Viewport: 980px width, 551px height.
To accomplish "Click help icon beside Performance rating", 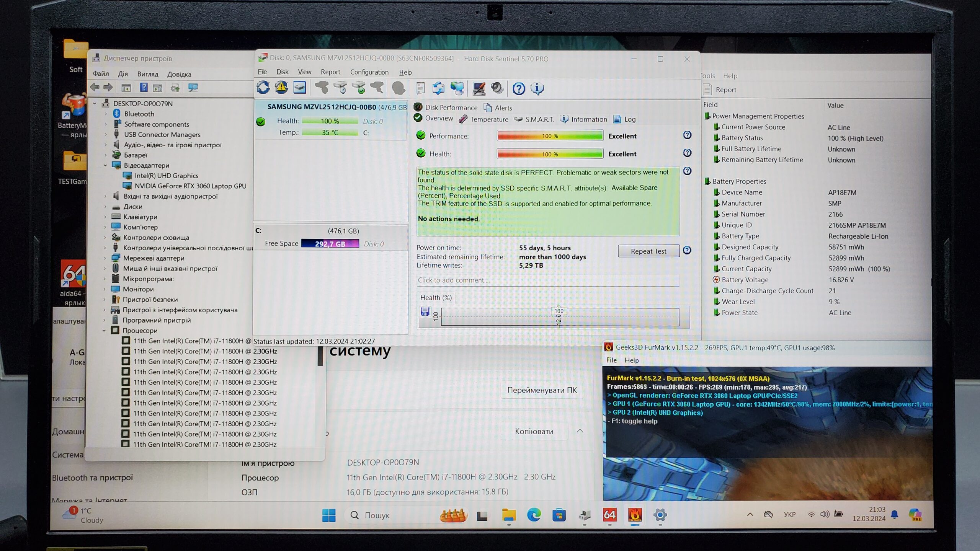I will coord(687,135).
